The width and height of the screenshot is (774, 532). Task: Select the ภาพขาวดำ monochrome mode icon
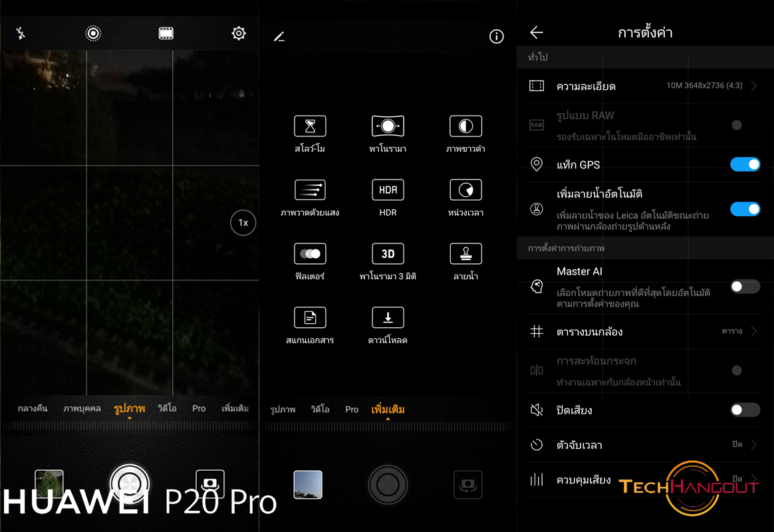point(465,126)
